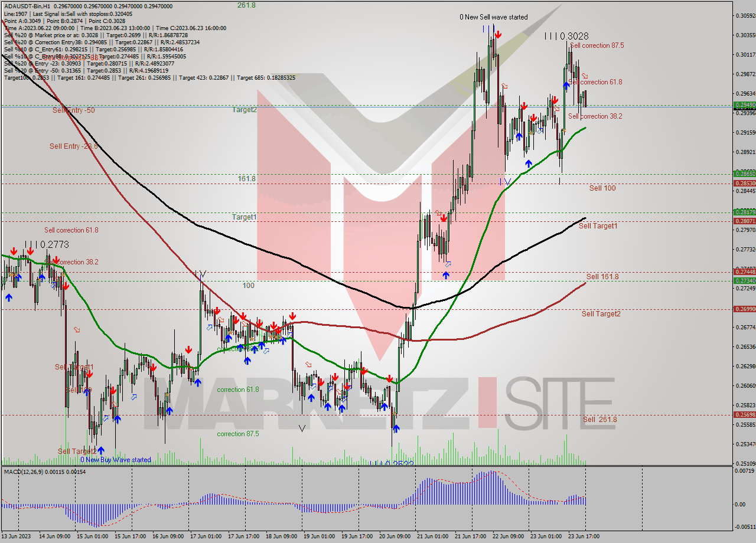The height and width of the screenshot is (543, 756).
Task: Click '21 Jun 01:00' on time axis
Action: 434,537
